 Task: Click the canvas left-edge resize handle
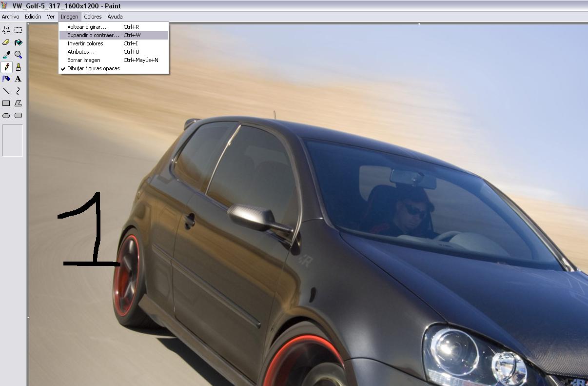click(28, 318)
